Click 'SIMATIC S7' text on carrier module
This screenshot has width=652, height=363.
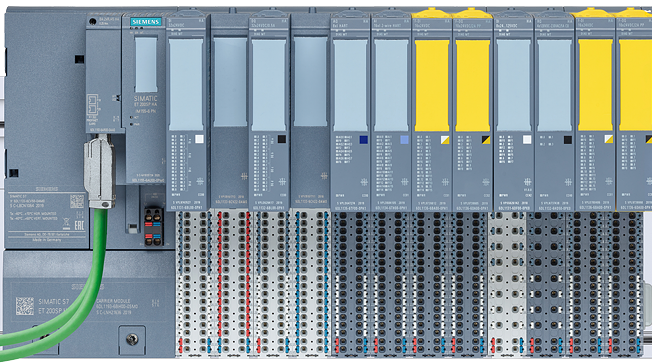click(x=54, y=301)
